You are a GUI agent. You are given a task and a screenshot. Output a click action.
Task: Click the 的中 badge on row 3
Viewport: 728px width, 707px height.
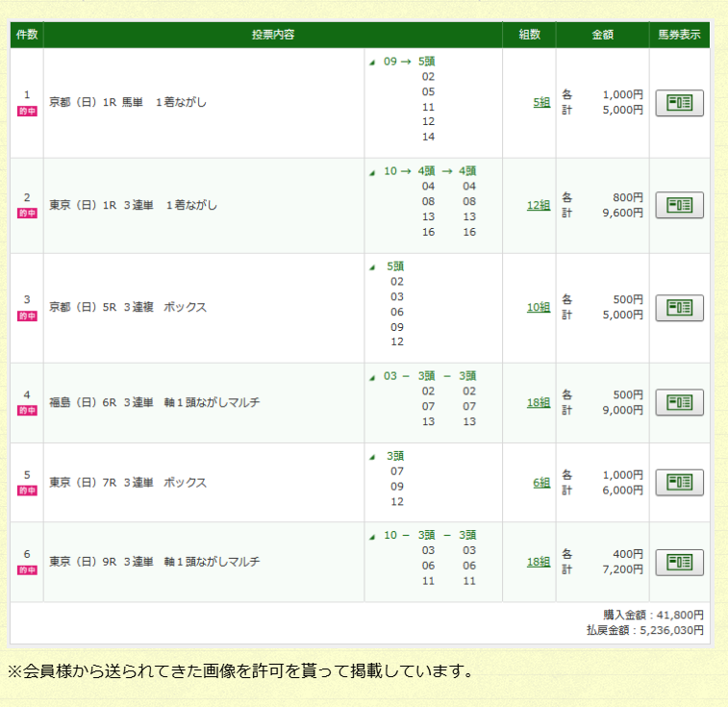tap(27, 316)
